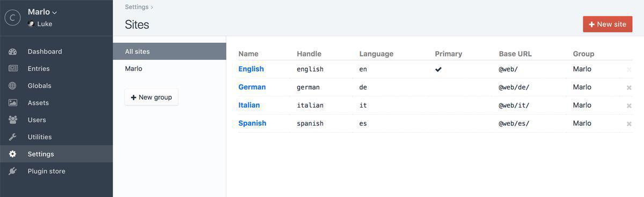Click the Globals globe icon
Viewport: 644px width, 197px height.
tap(13, 86)
